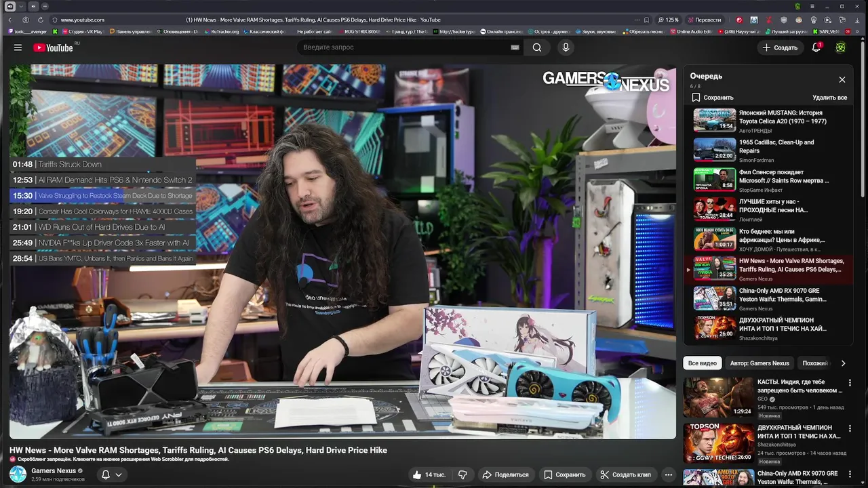868x488 pixels.
Task: Open Фил Спенсер покидает Microsoft queue item
Action: [768, 180]
